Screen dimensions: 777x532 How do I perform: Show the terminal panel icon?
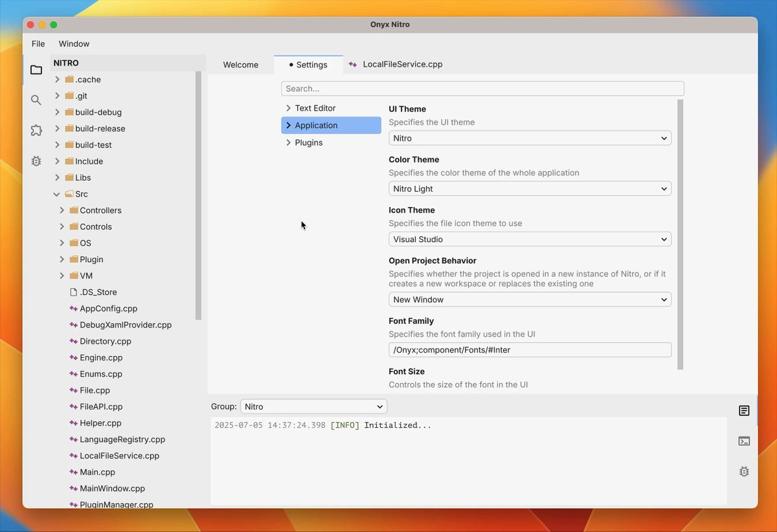(744, 441)
